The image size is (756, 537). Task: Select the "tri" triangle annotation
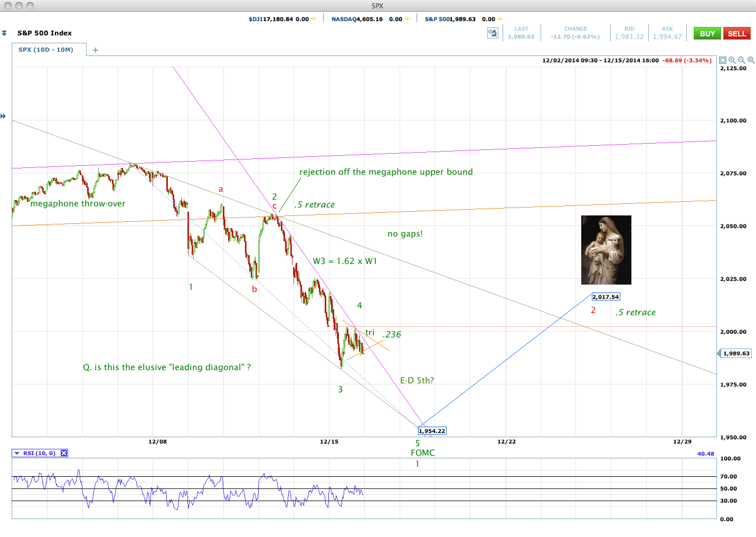370,333
